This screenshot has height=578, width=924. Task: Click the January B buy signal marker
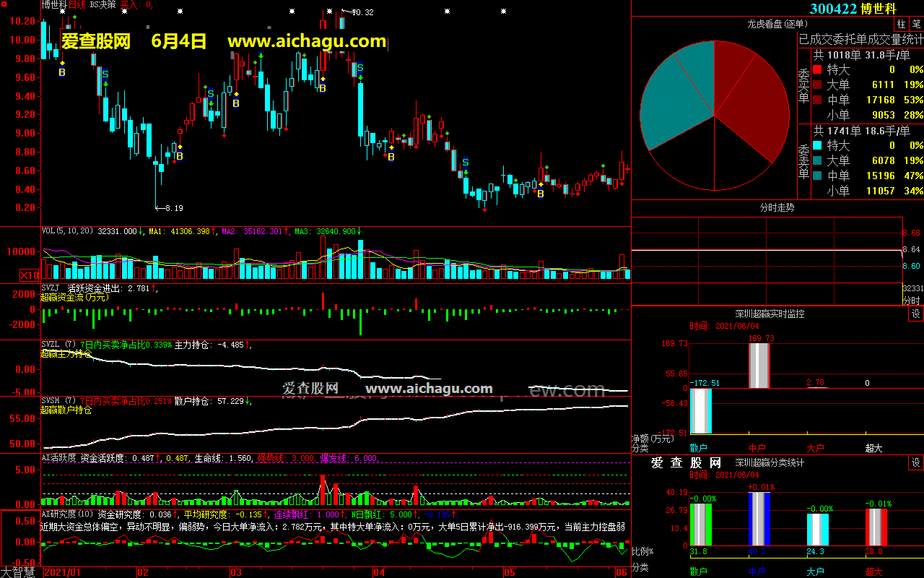pyautogui.click(x=62, y=72)
